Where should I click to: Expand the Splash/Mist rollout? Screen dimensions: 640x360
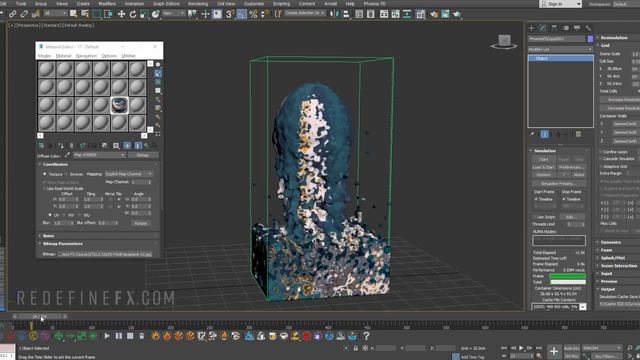613,258
